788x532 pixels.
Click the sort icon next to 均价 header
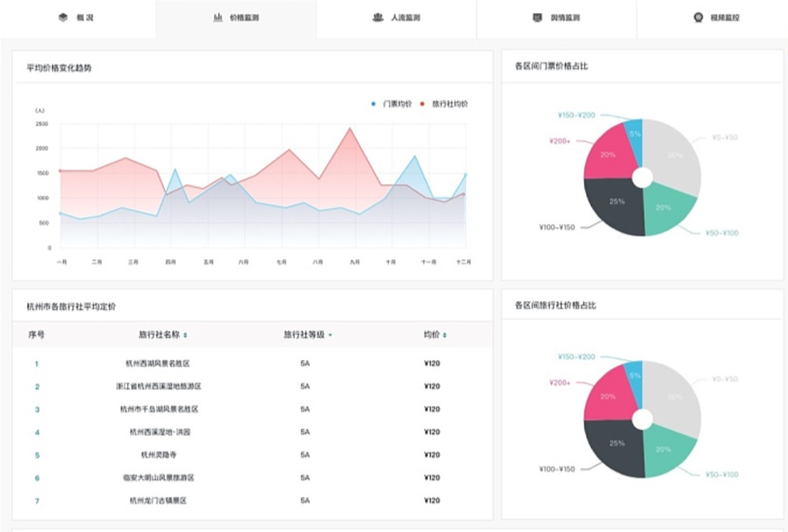point(445,335)
